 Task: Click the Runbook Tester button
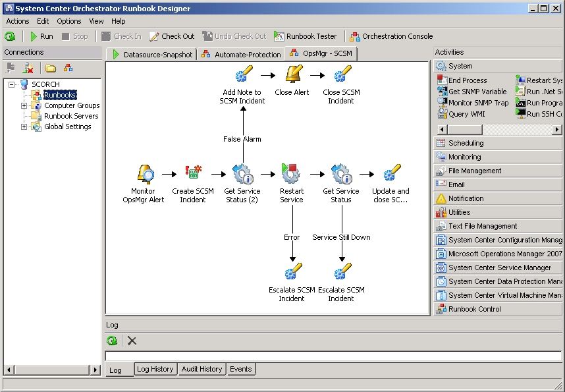click(306, 36)
